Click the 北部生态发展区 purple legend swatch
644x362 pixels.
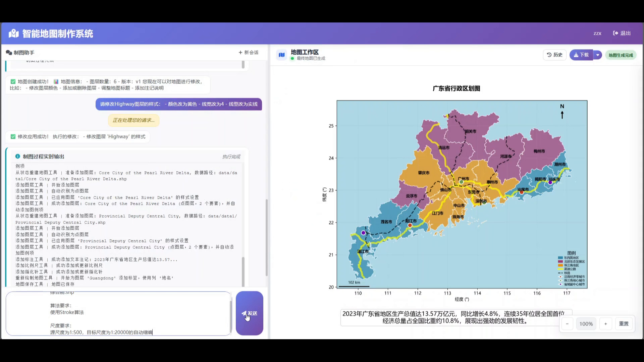560,261
